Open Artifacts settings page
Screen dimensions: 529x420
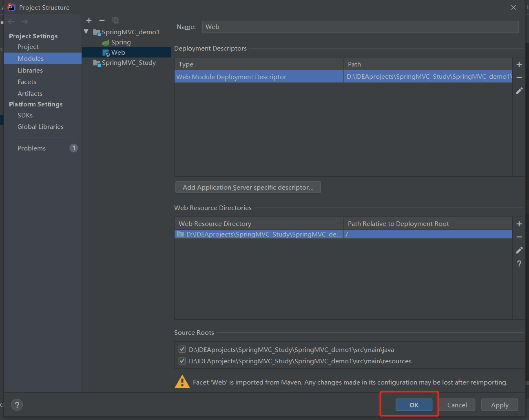(x=30, y=93)
